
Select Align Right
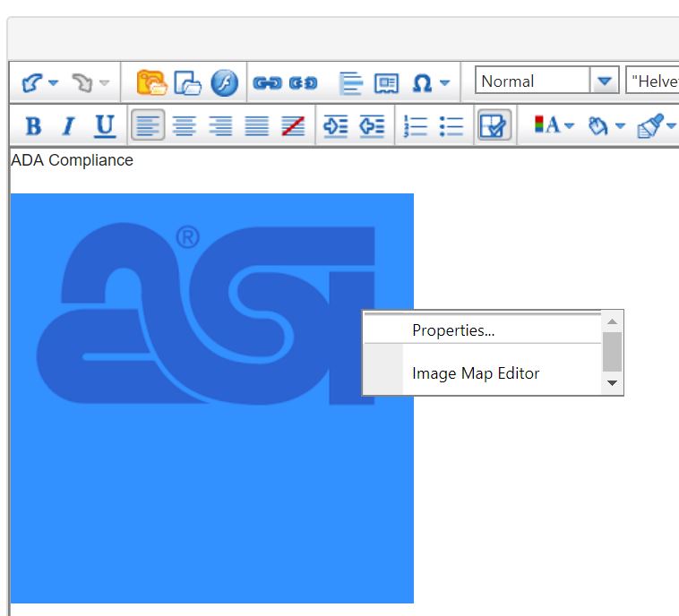point(220,126)
